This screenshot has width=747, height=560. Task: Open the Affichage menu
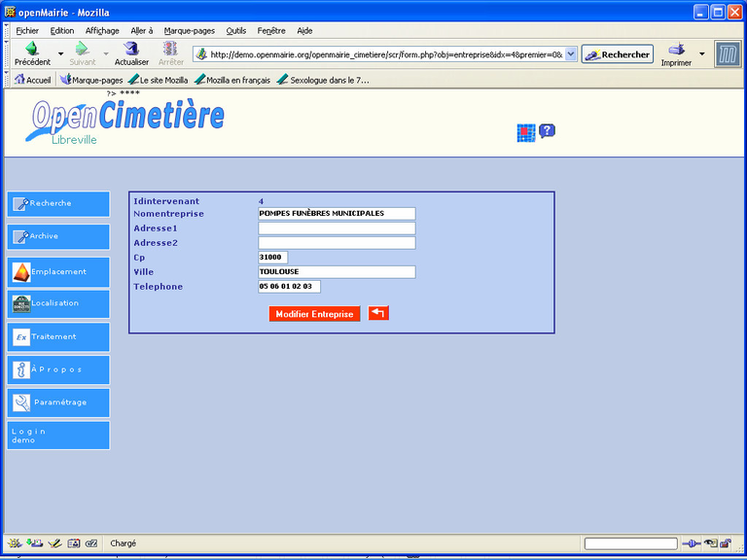coord(102,31)
